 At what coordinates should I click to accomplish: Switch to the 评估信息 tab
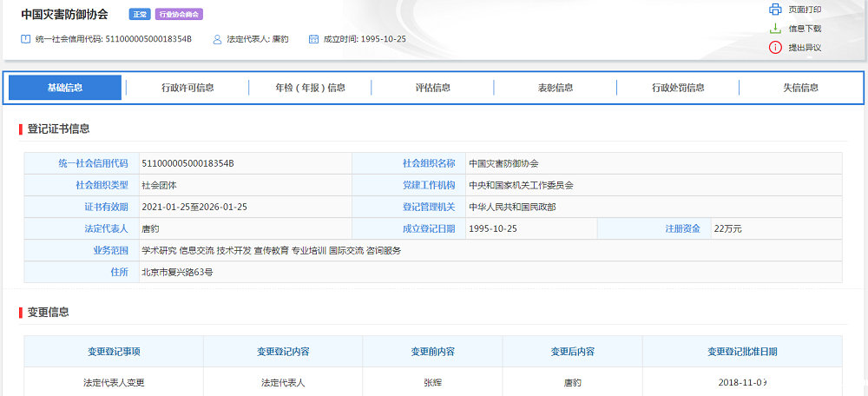click(432, 88)
